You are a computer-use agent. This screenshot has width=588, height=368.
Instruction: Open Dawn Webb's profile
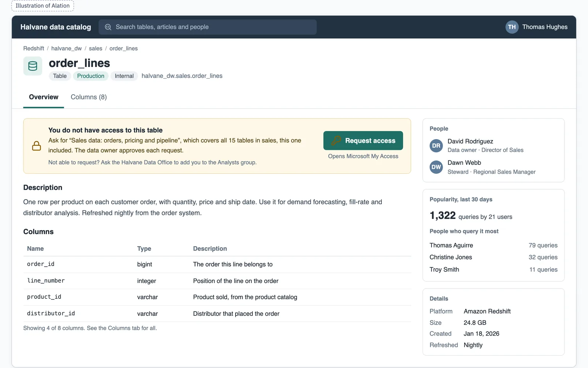tap(464, 163)
